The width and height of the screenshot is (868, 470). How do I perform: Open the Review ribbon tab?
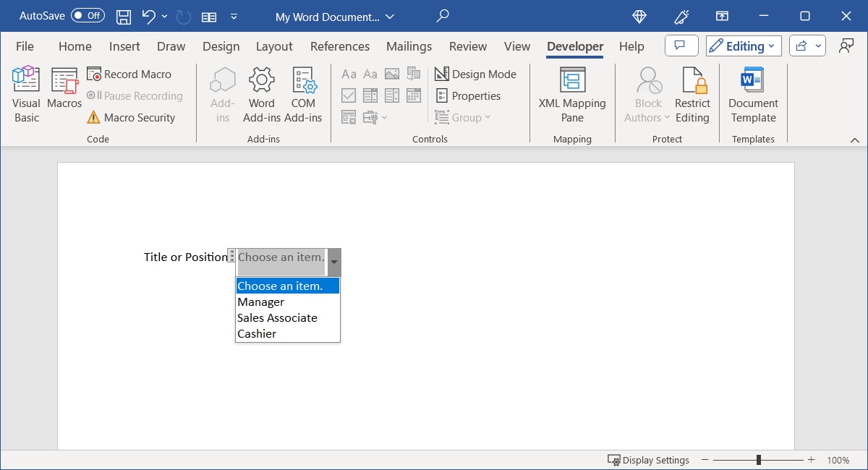pyautogui.click(x=467, y=46)
